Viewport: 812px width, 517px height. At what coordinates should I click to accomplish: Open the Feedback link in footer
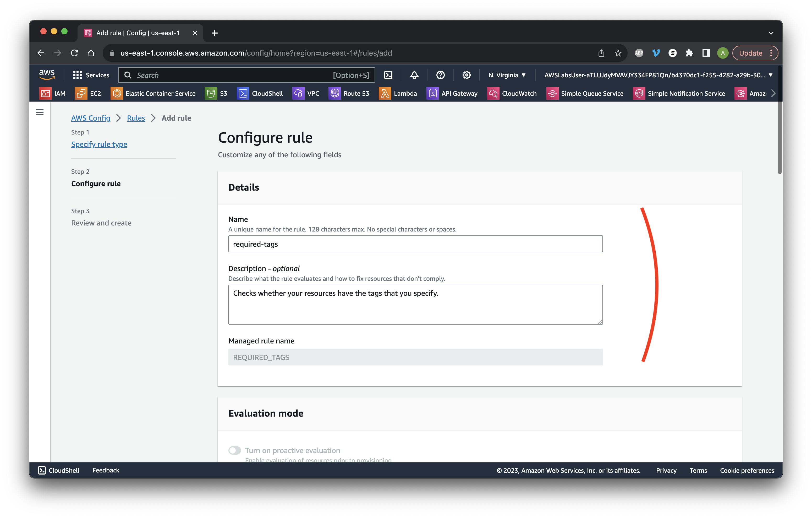(x=106, y=470)
